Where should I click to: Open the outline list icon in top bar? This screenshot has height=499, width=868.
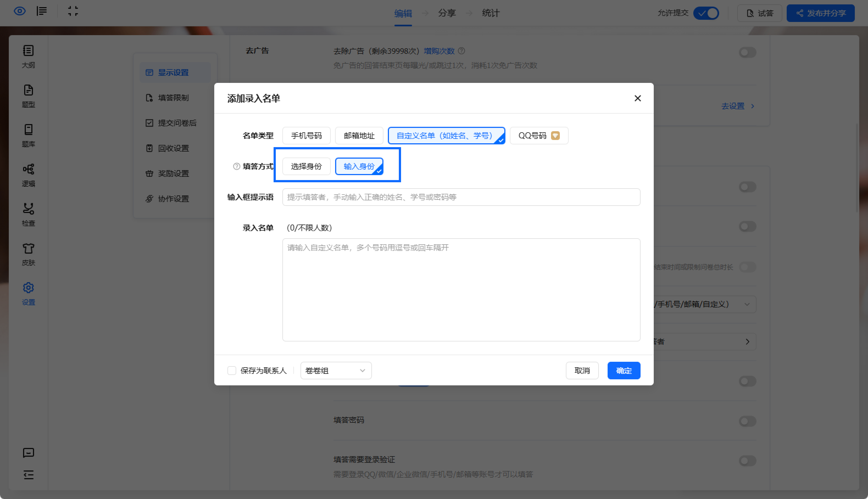click(42, 11)
